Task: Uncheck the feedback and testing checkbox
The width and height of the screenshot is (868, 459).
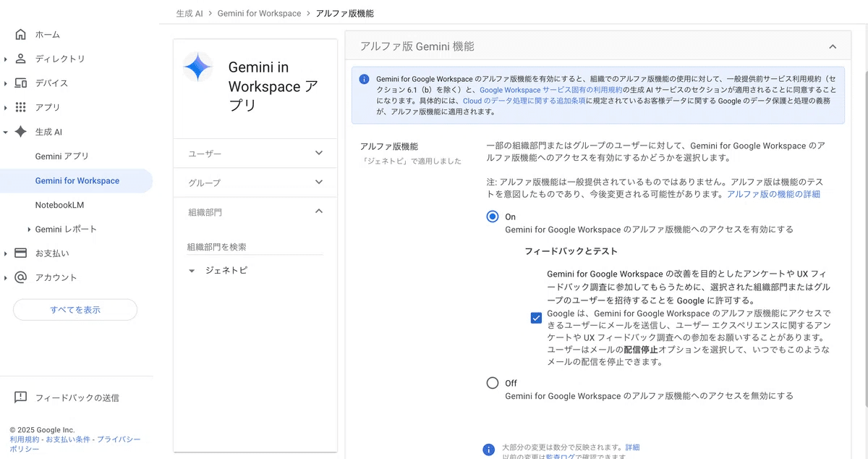Action: tap(536, 318)
